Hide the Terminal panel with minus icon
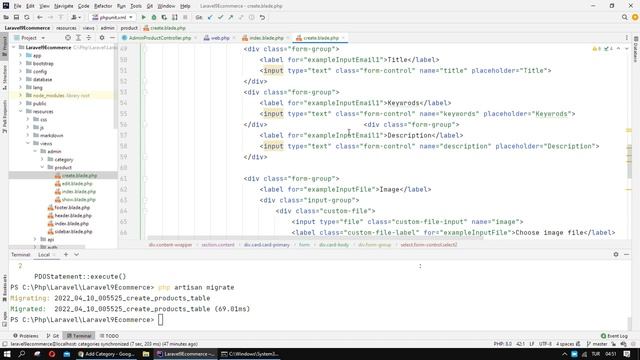Viewport: 640px width, 360px height. [627, 254]
